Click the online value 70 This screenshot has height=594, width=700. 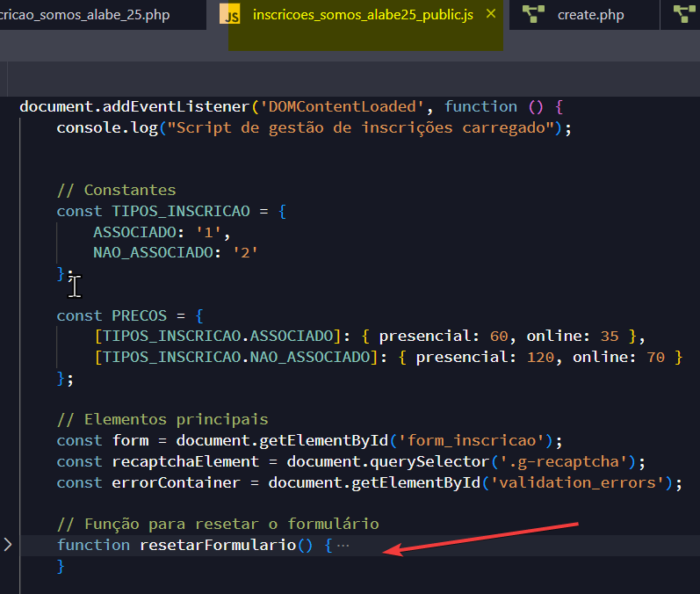[x=656, y=358]
